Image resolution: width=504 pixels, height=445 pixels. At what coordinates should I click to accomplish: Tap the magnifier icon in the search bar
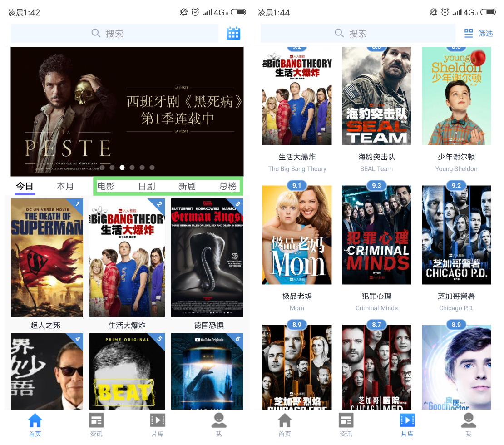click(x=96, y=33)
